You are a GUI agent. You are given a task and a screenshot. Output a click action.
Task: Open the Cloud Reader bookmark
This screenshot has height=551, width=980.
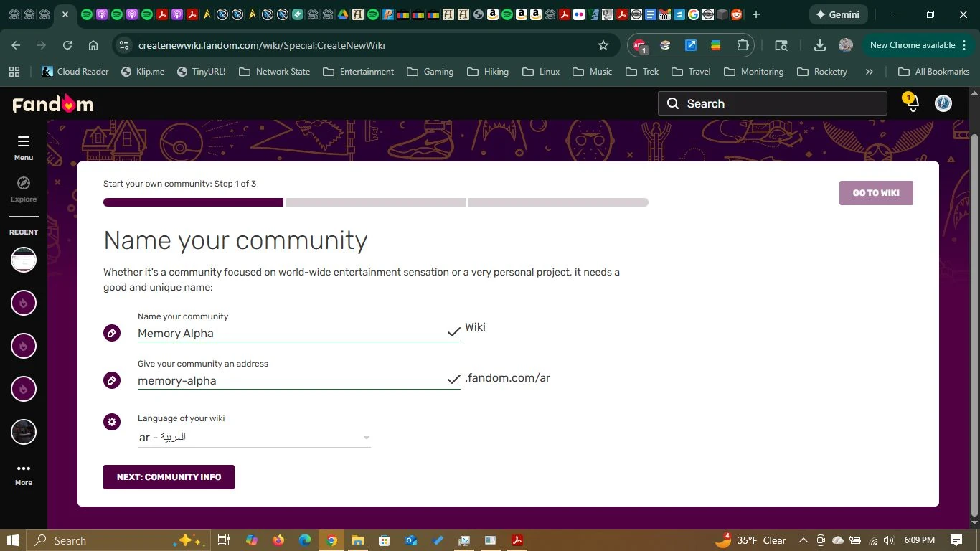coord(75,72)
